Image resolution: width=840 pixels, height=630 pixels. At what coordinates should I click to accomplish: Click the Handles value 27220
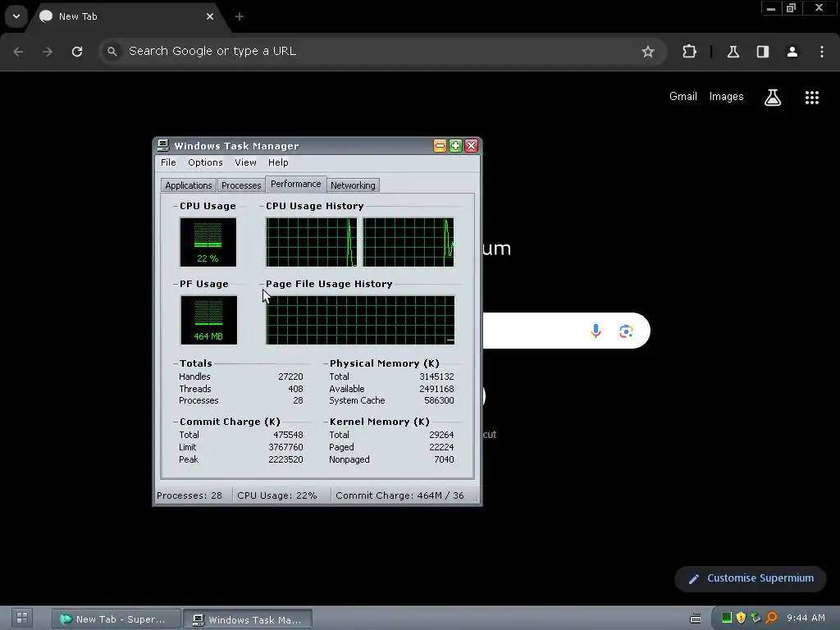pyautogui.click(x=290, y=377)
